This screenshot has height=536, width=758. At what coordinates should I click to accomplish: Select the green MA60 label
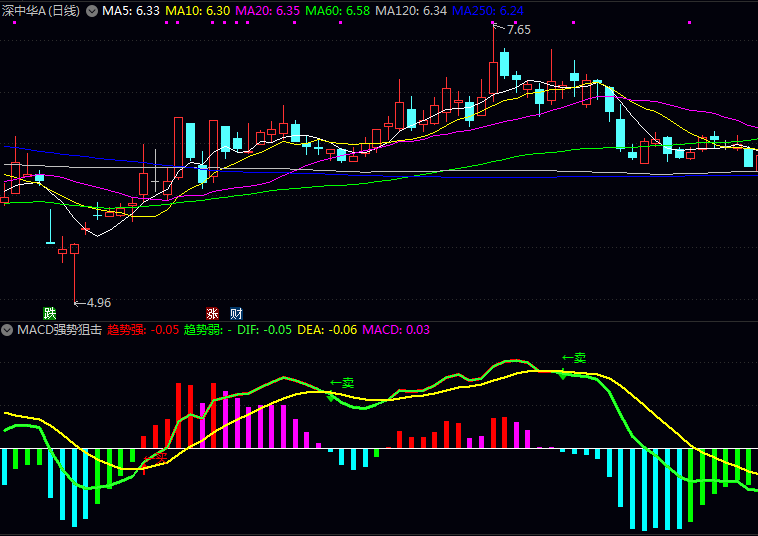pos(337,11)
